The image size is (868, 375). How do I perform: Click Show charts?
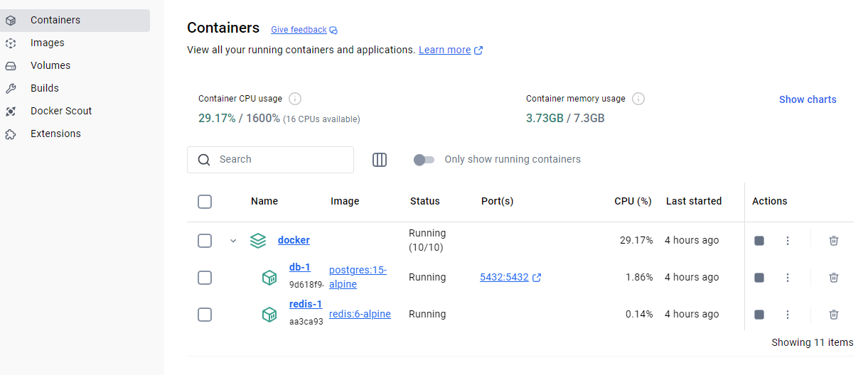click(x=808, y=99)
